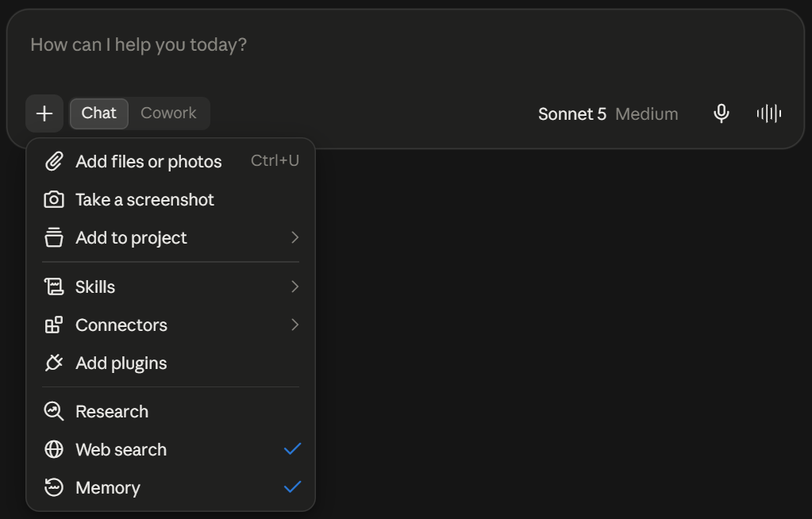812x519 pixels.
Task: Open the Add to project entry
Action: click(171, 237)
